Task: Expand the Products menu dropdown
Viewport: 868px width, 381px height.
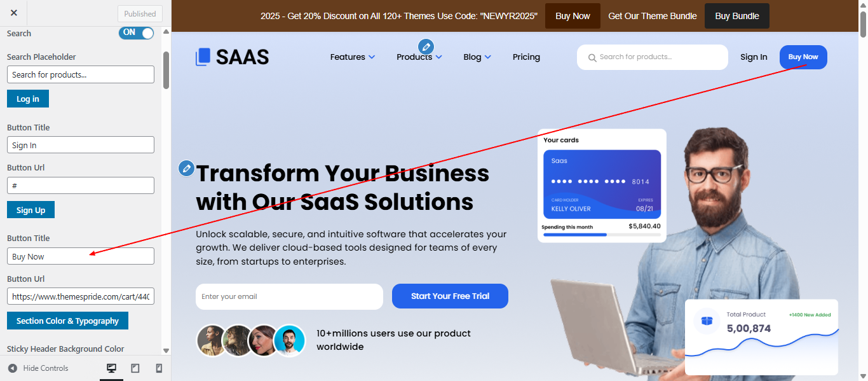Action: pos(419,57)
